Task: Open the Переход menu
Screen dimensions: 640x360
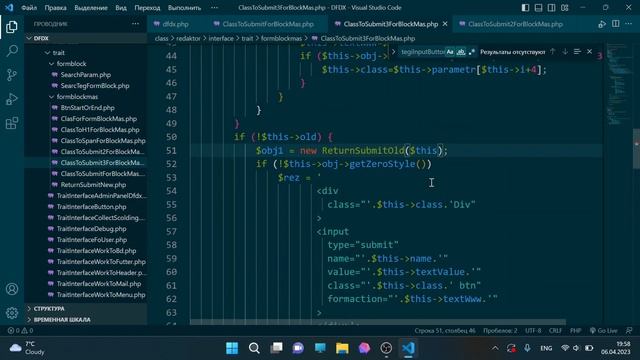Action: click(147, 8)
